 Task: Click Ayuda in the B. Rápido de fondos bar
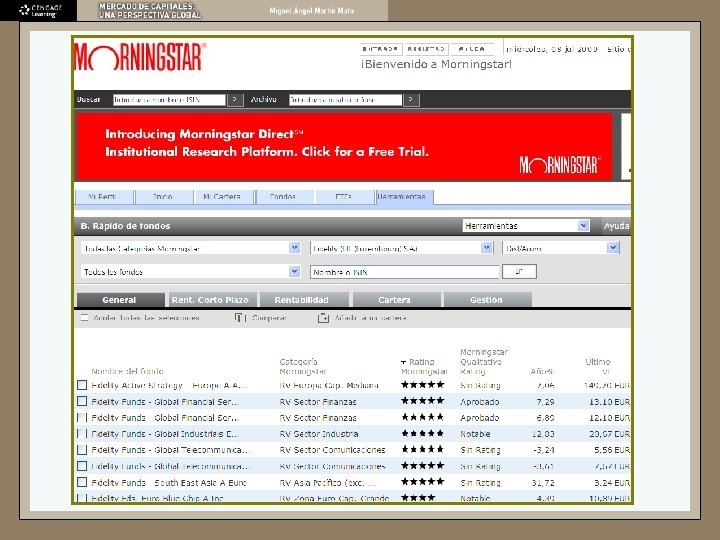(x=617, y=226)
